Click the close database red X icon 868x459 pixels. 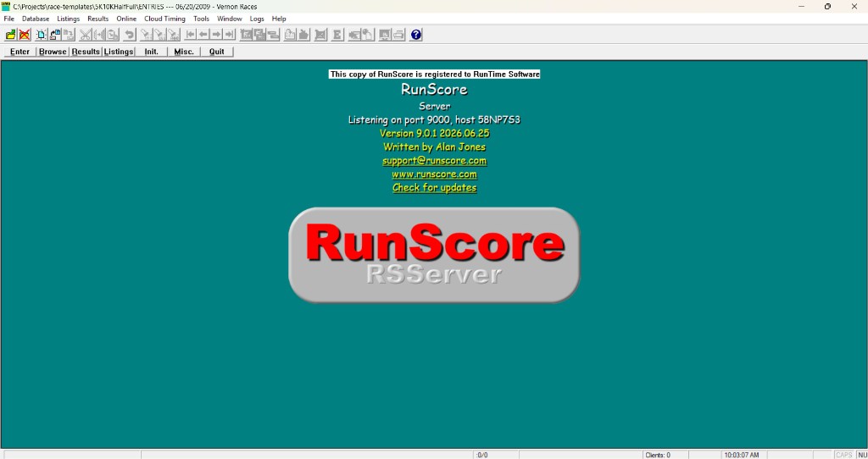(25, 35)
